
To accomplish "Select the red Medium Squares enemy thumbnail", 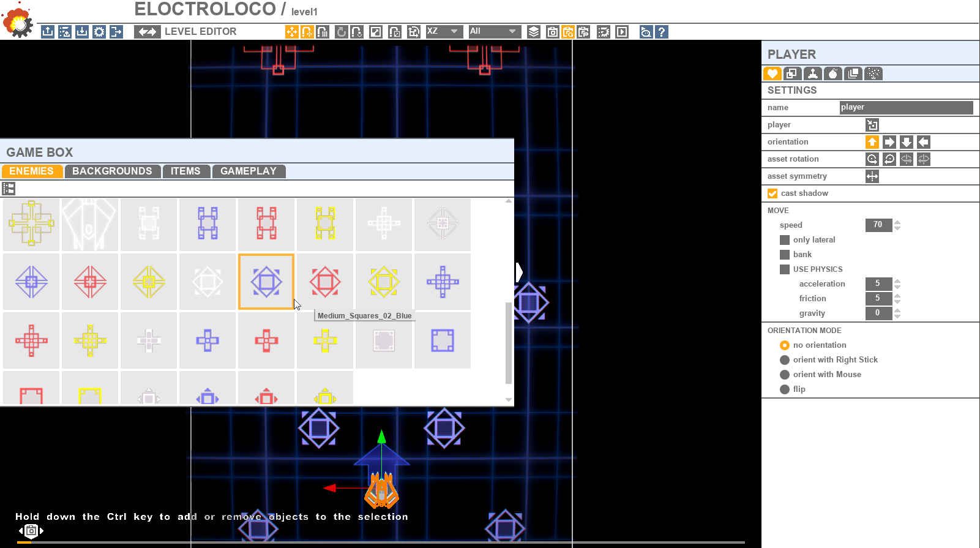I will 325,282.
